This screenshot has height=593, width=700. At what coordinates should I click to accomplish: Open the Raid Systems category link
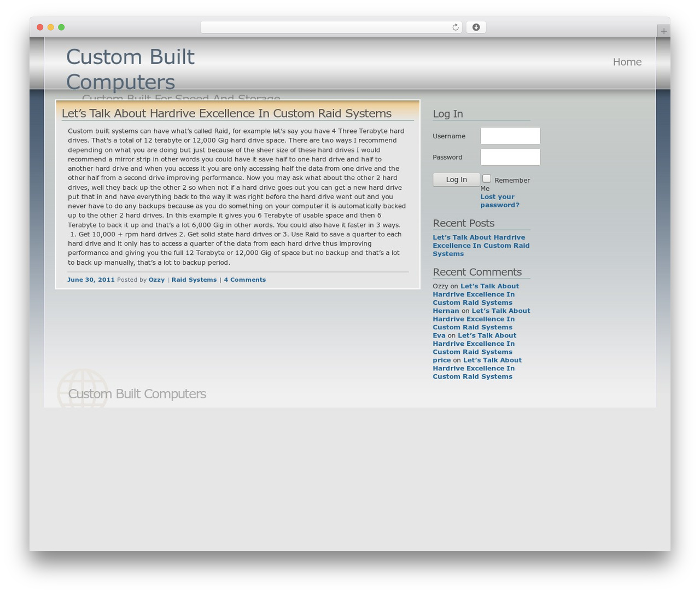tap(194, 280)
